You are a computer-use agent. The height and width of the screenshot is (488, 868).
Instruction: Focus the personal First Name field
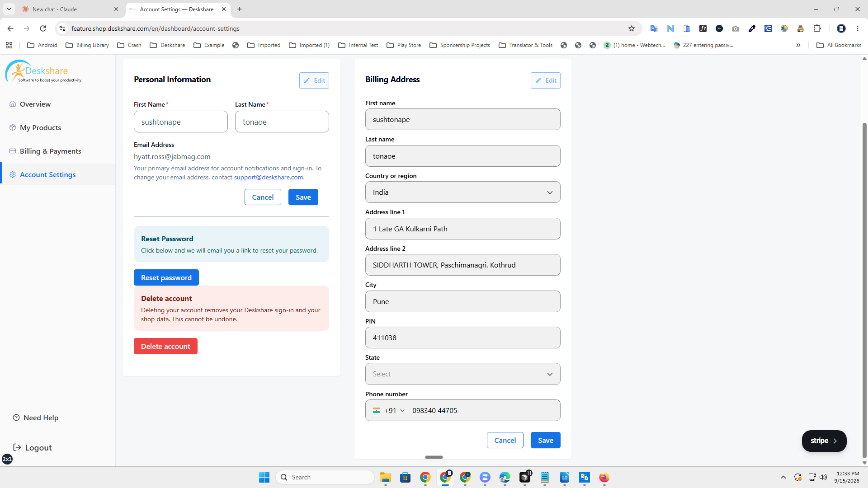181,122
